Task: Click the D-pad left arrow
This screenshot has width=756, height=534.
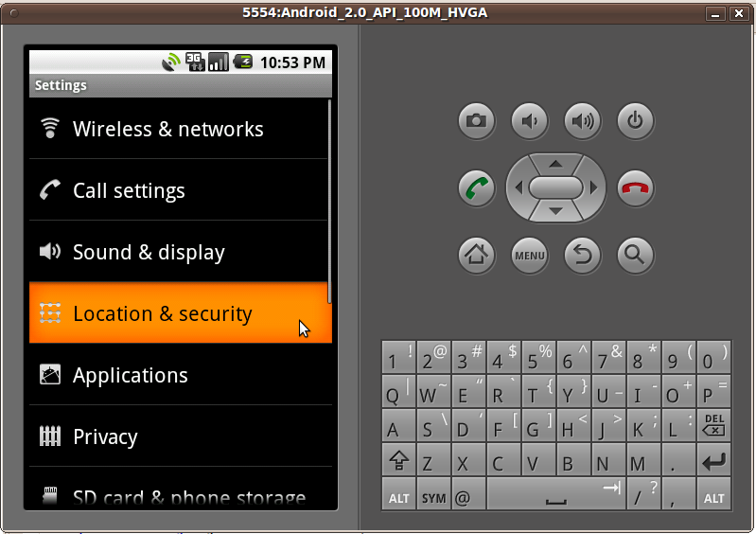Action: [x=519, y=187]
